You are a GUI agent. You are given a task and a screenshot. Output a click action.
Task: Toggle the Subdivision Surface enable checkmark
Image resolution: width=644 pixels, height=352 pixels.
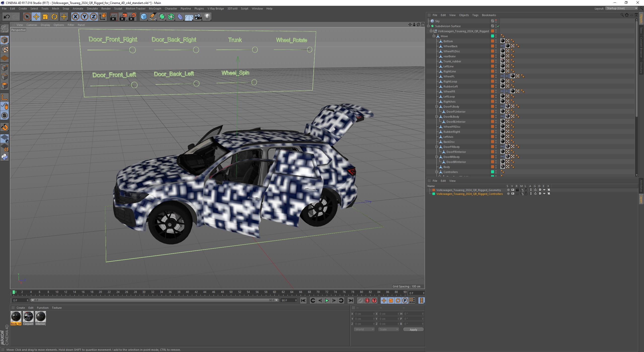[x=498, y=26]
